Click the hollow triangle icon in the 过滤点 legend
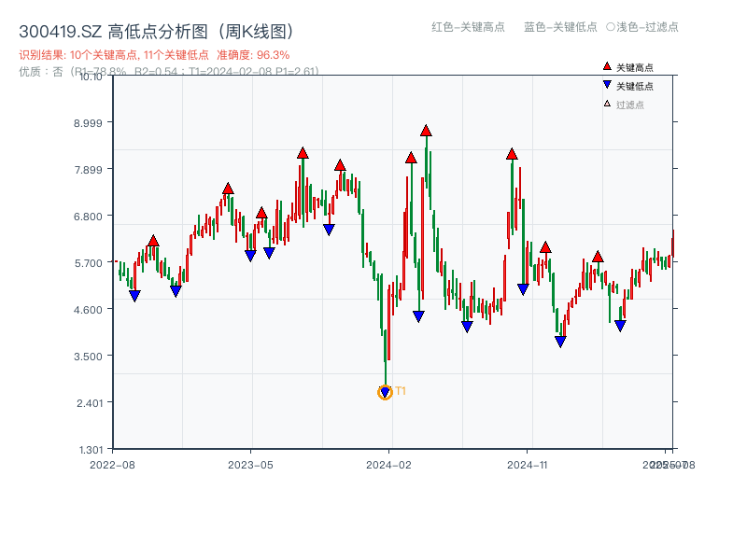747x560 pixels. pos(607,104)
